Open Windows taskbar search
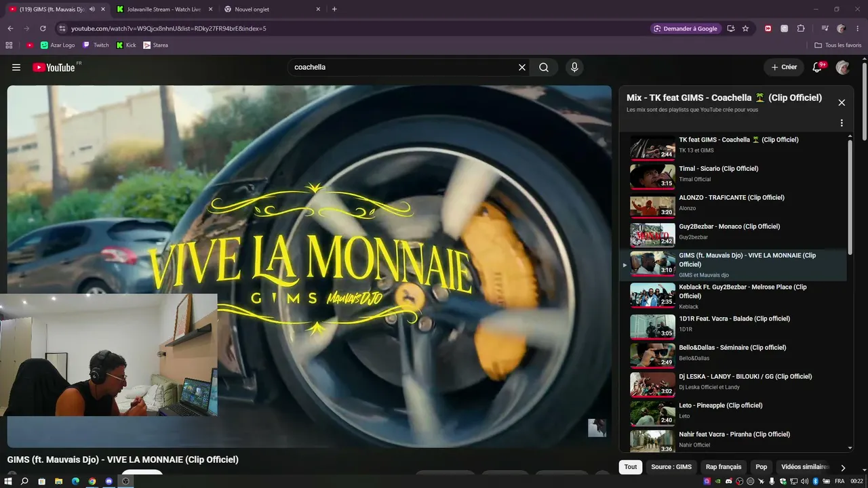Viewport: 868px width, 488px height. tap(24, 481)
